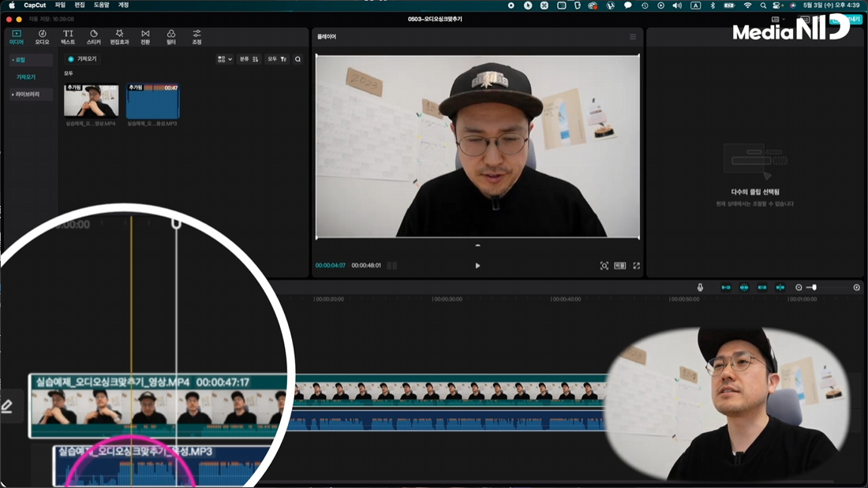
Task: Collapse the 로컬 (Local) section
Action: tap(31, 60)
